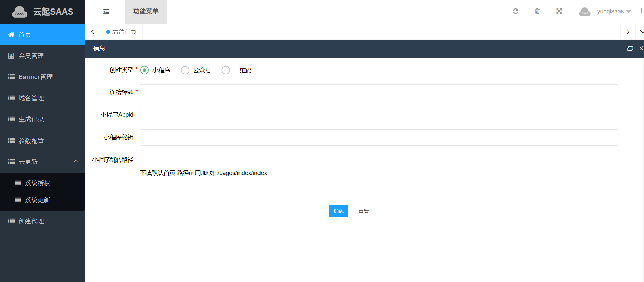This screenshot has height=282, width=644.
Task: Click the 信息 dialog title
Action: click(99, 49)
